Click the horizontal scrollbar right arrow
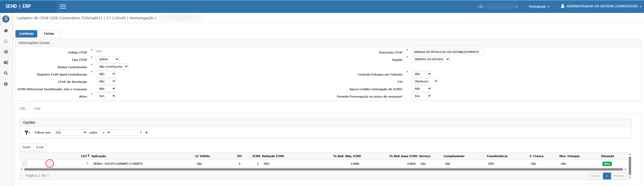Viewport: 644px width, 186px height. click(x=625, y=169)
